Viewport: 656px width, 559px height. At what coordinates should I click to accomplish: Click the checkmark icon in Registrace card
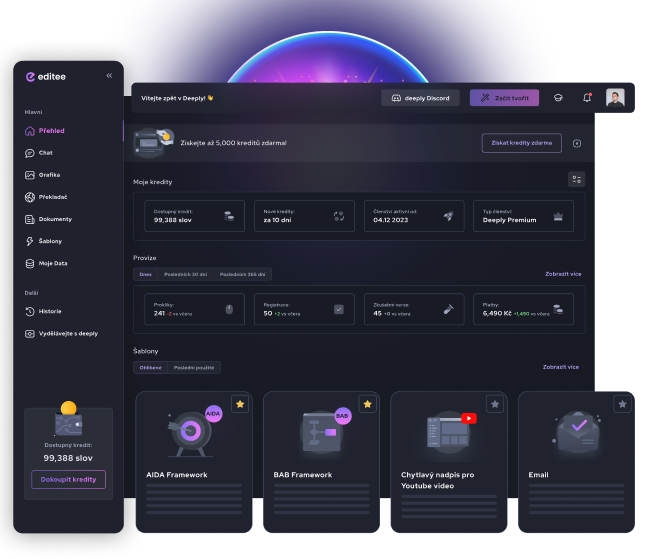339,310
